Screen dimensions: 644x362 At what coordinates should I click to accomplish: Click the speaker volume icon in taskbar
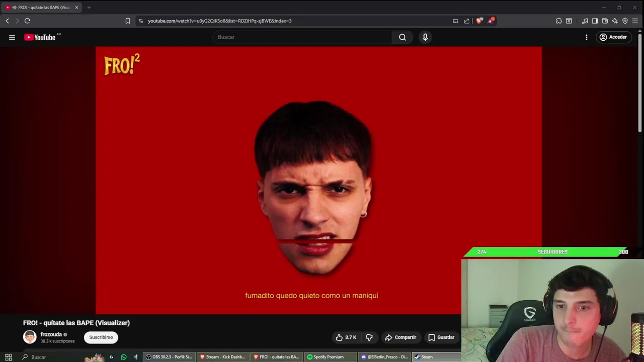click(136, 357)
